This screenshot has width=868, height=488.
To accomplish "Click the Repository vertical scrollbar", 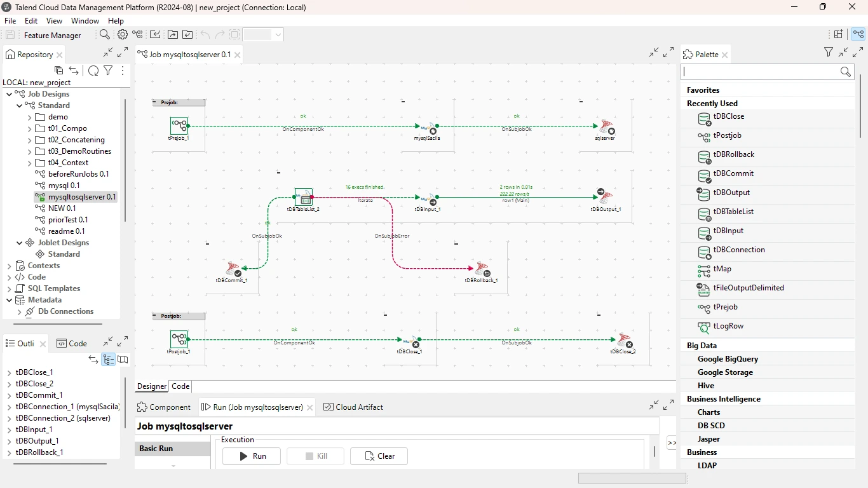I will (x=125, y=159).
